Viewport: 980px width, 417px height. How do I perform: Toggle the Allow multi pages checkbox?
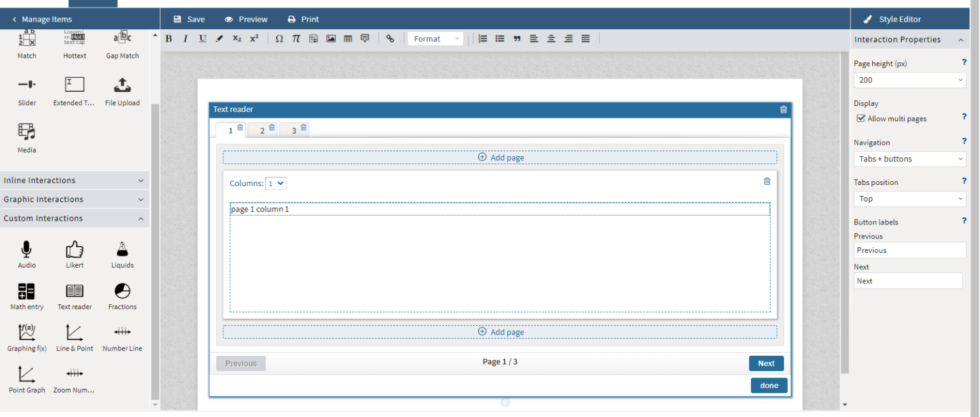click(861, 118)
